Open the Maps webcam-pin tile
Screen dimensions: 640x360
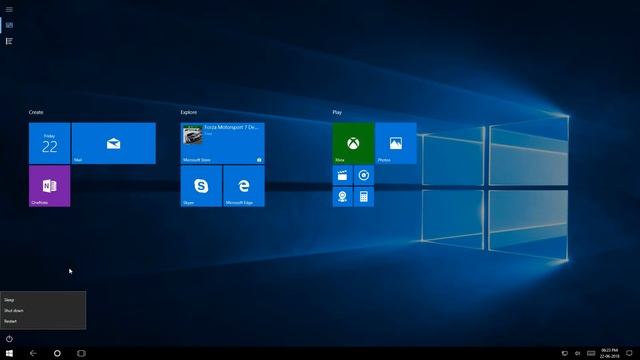342,197
